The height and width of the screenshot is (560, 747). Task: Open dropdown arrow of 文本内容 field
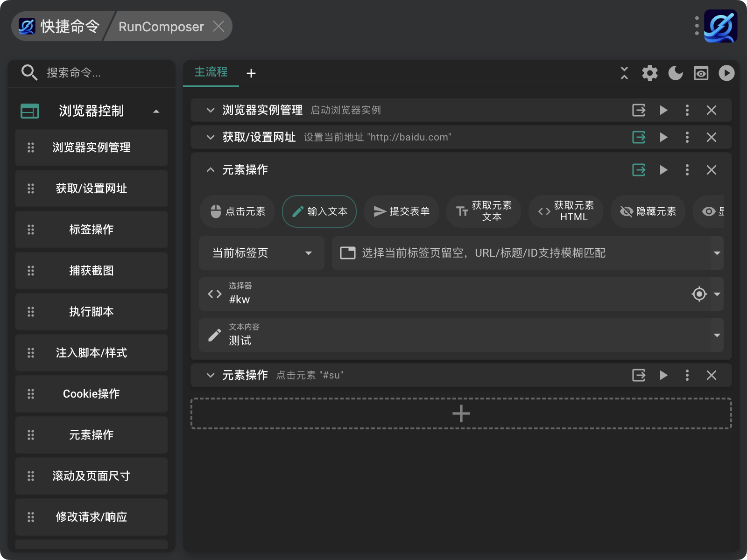[717, 335]
